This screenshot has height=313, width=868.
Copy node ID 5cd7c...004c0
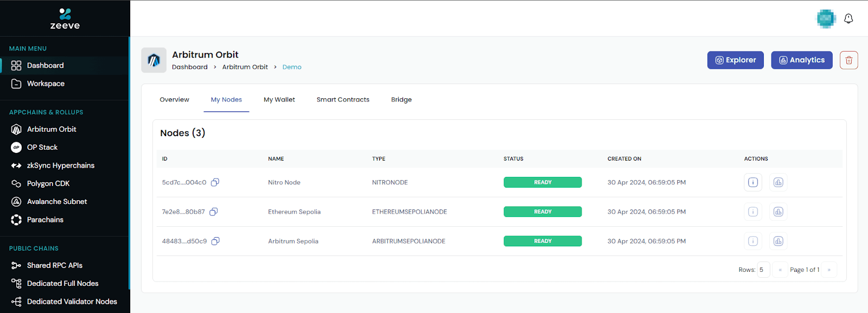(215, 182)
